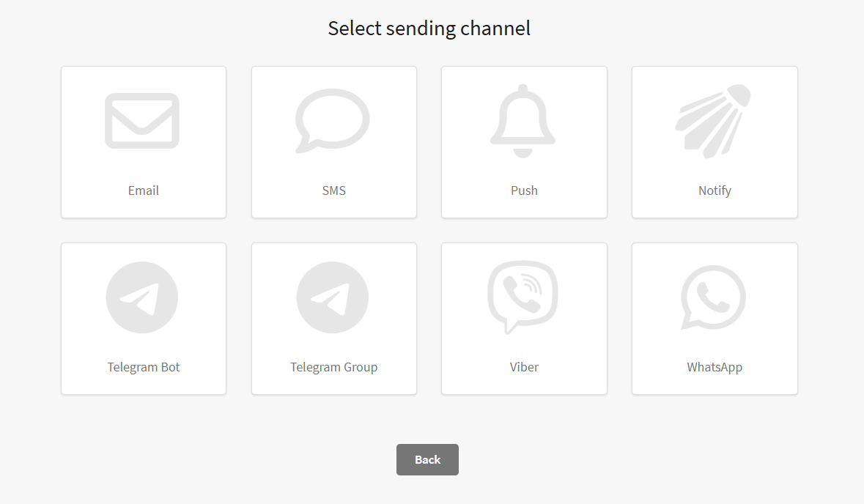864x504 pixels.
Task: Click the Telegram Group label text
Action: coord(334,368)
